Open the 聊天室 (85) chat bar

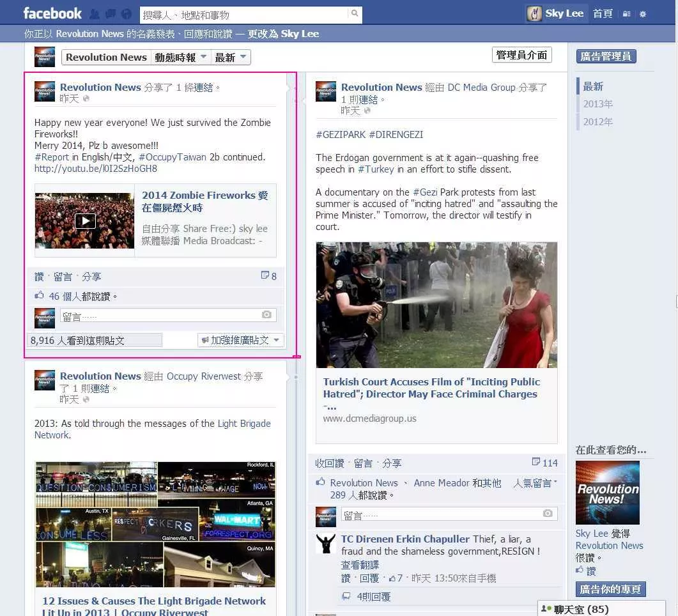click(x=601, y=608)
